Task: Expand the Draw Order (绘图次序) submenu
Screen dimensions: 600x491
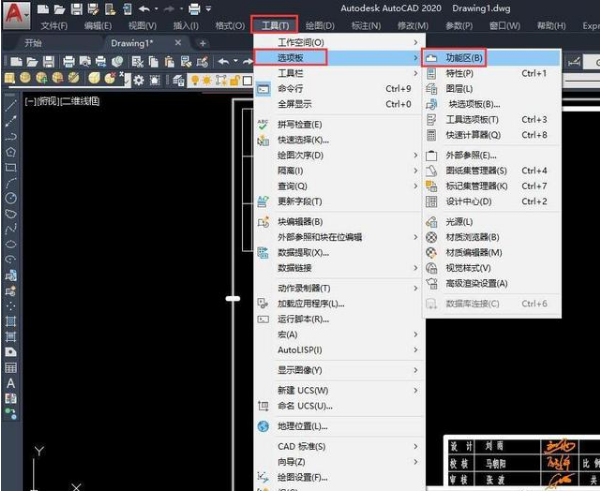Action: click(x=305, y=155)
